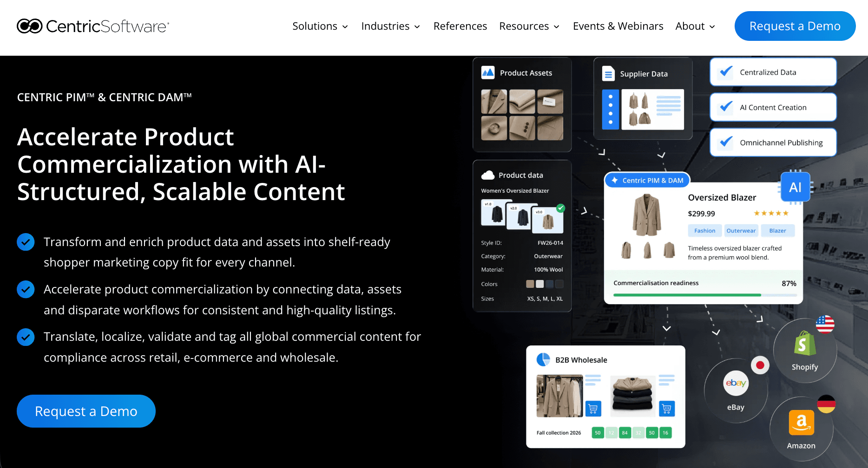Expand the Resources dropdown
The image size is (868, 468).
[529, 26]
